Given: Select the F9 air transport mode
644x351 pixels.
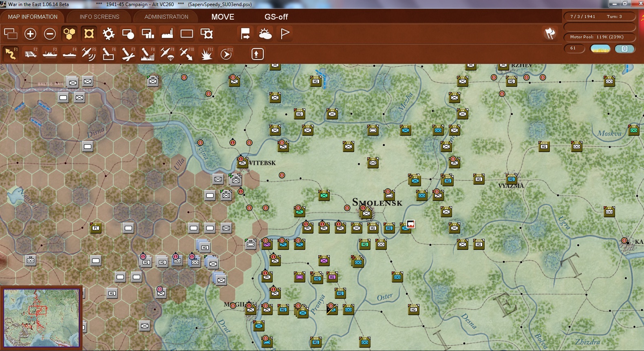Looking at the screenshot, I should point(167,54).
